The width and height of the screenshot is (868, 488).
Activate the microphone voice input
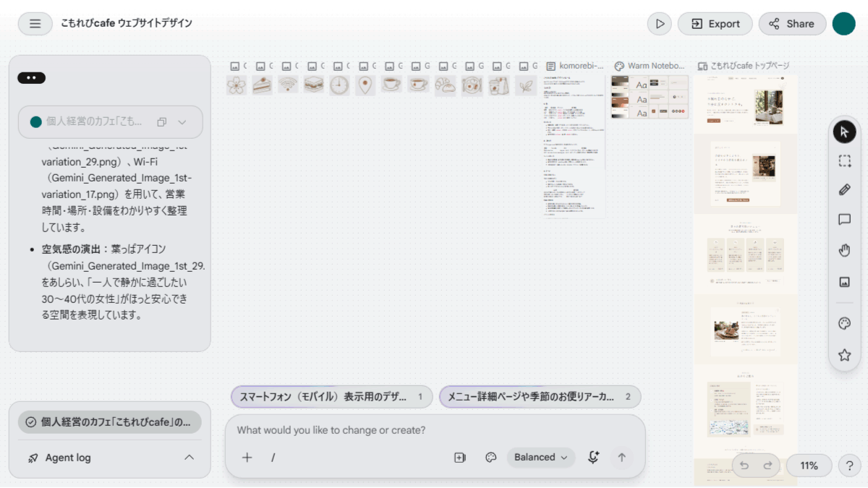click(x=594, y=457)
